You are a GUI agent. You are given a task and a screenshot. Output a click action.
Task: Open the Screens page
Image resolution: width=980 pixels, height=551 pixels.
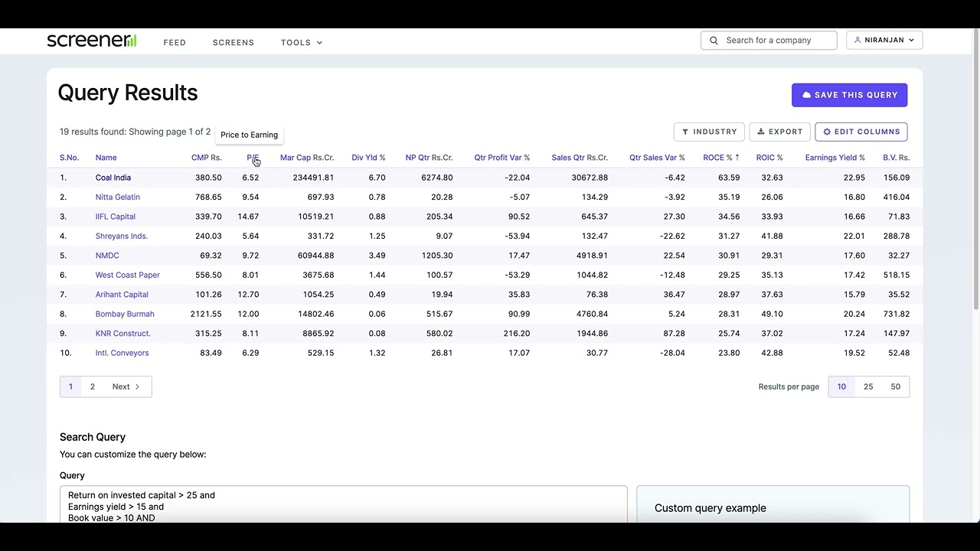pos(234,42)
